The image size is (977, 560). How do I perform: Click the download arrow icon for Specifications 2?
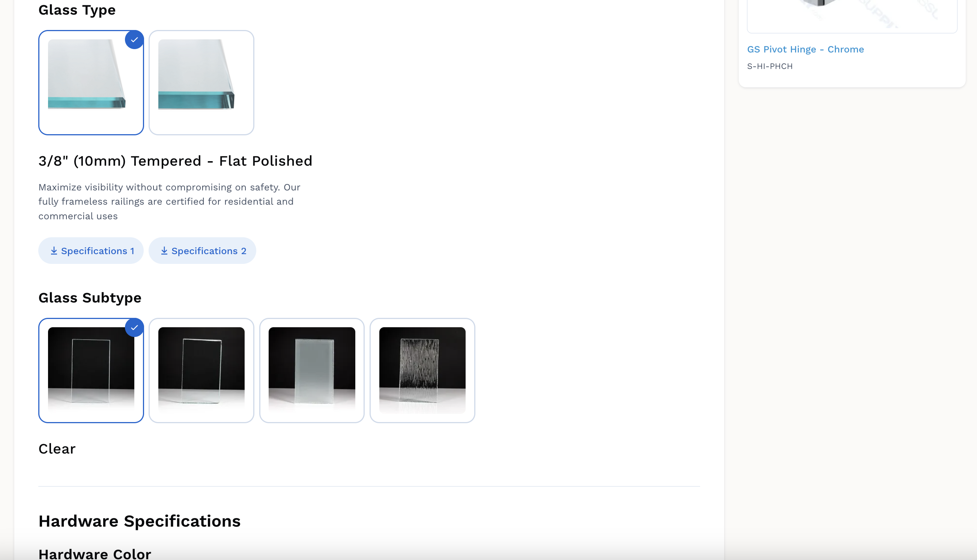(x=164, y=251)
